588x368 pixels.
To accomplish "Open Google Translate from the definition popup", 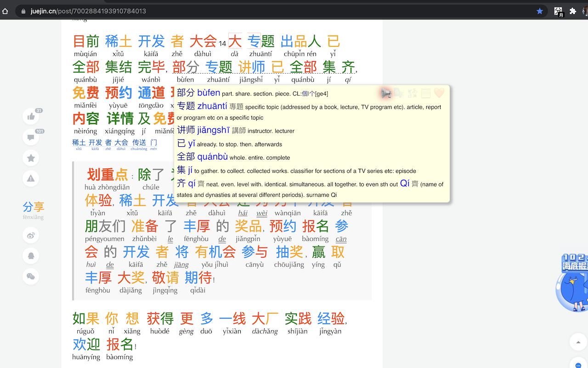I will (398, 93).
